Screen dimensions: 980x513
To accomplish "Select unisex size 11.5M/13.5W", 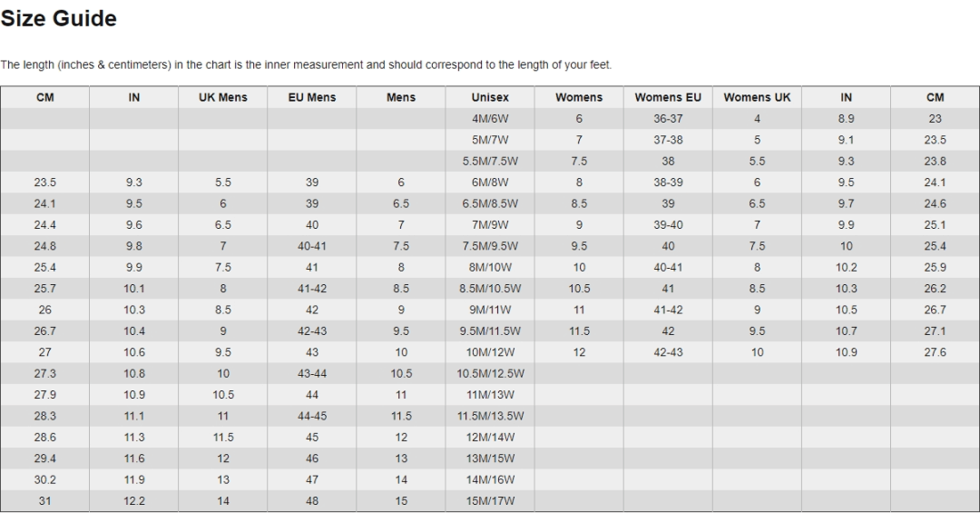I will point(490,417).
